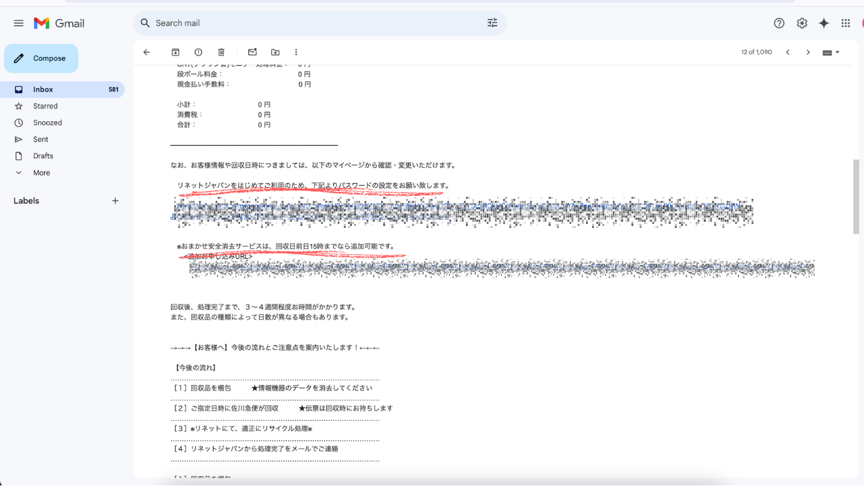Open the Starred folder

45,106
